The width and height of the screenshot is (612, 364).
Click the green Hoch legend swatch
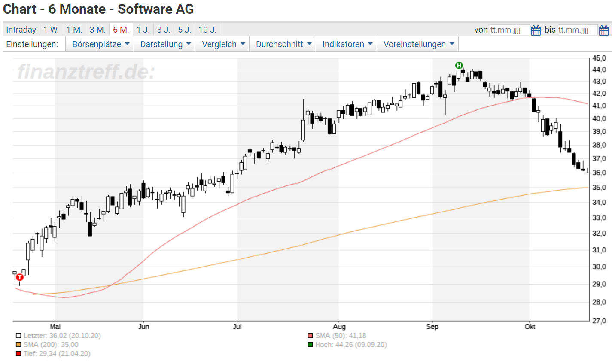click(x=310, y=345)
